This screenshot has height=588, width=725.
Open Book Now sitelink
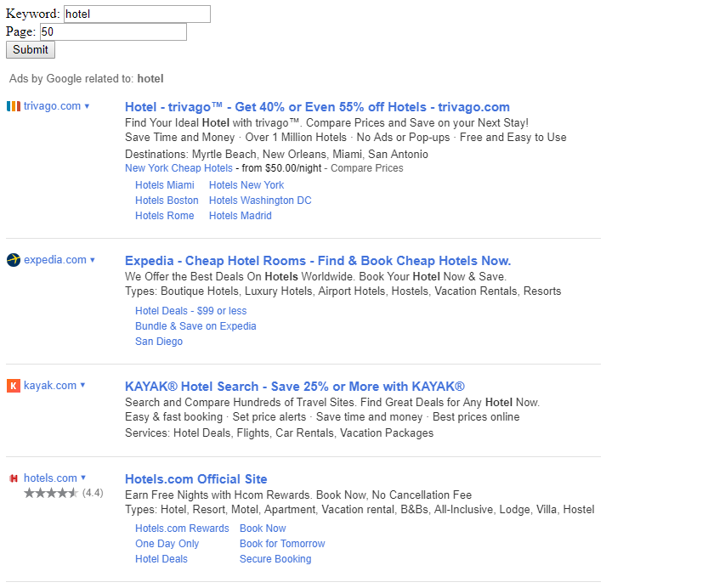263,529
